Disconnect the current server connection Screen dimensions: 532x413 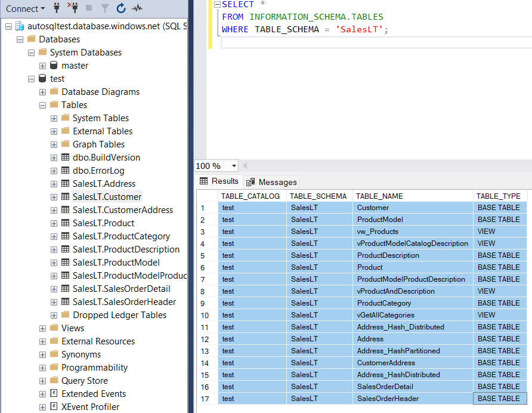(x=73, y=8)
